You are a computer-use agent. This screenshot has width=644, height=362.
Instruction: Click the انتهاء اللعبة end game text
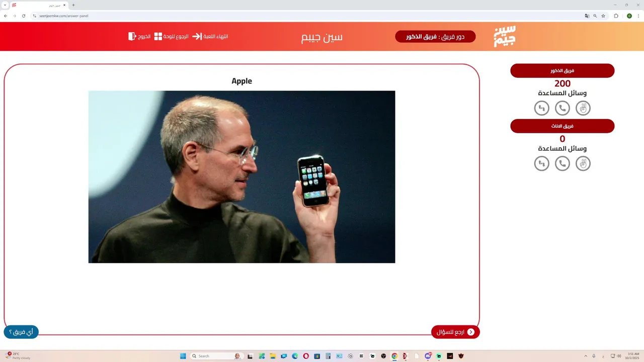pos(216,37)
